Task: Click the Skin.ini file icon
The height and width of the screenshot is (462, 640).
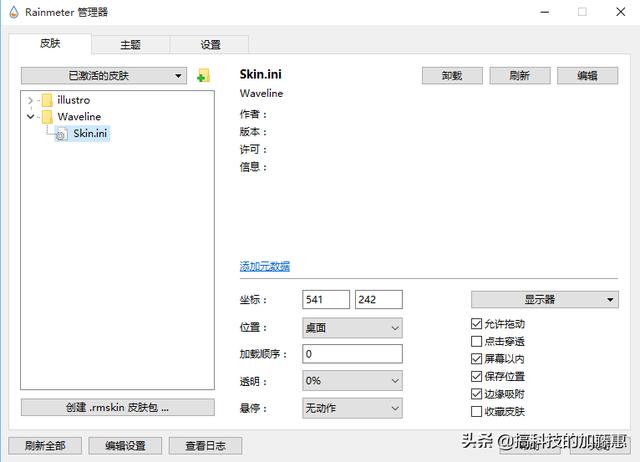Action: click(61, 134)
